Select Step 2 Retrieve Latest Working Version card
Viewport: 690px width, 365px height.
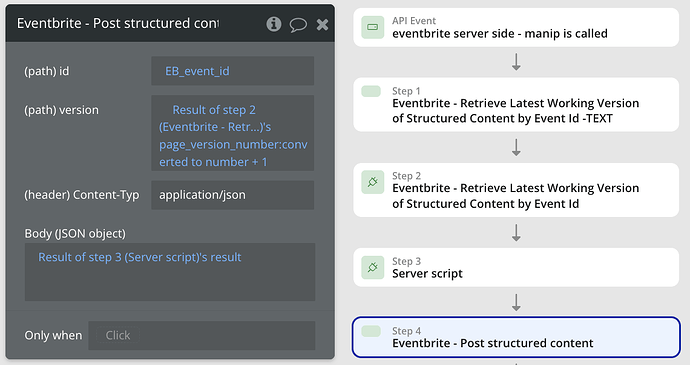pyautogui.click(x=516, y=190)
